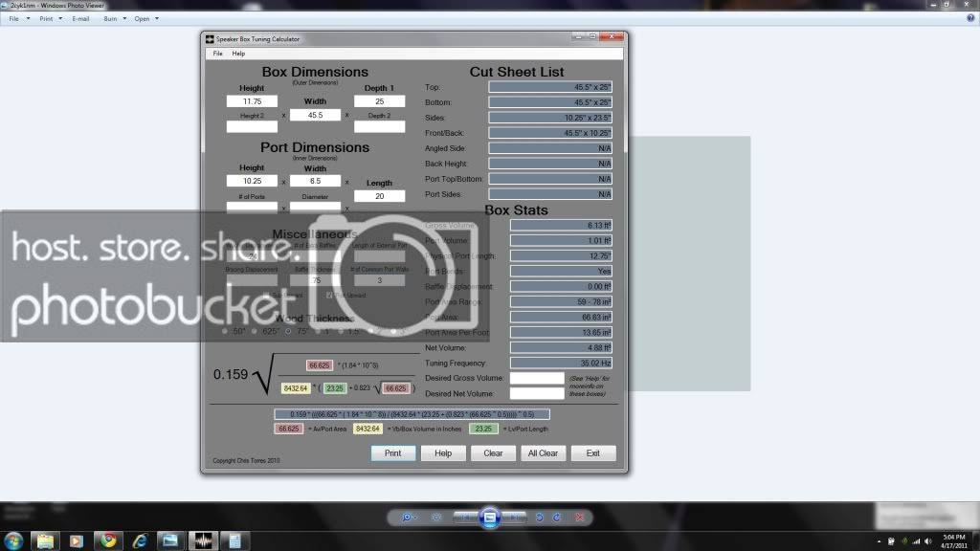The height and width of the screenshot is (551, 980).
Task: Open Windows Explorer from the taskbar
Action: pos(45,540)
